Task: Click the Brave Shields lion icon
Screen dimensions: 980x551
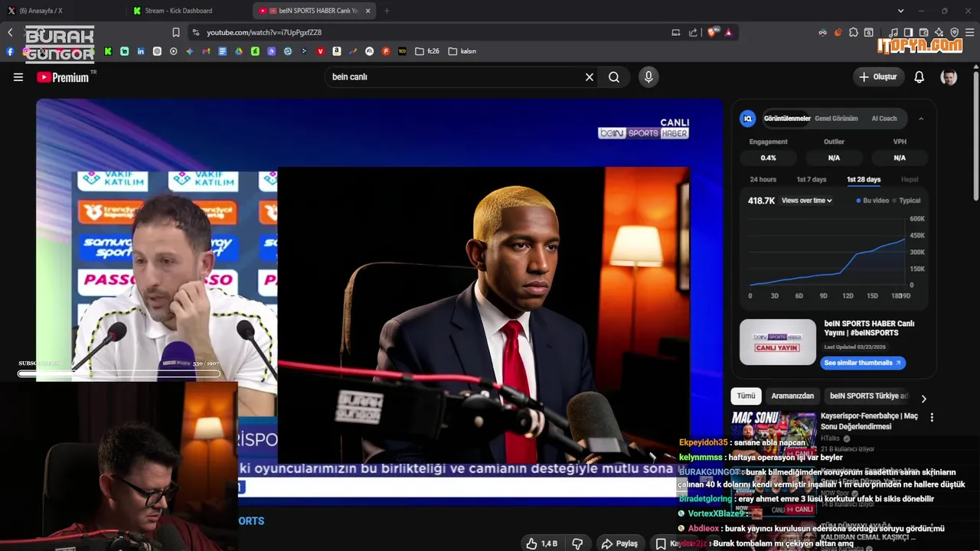Action: coord(711,32)
